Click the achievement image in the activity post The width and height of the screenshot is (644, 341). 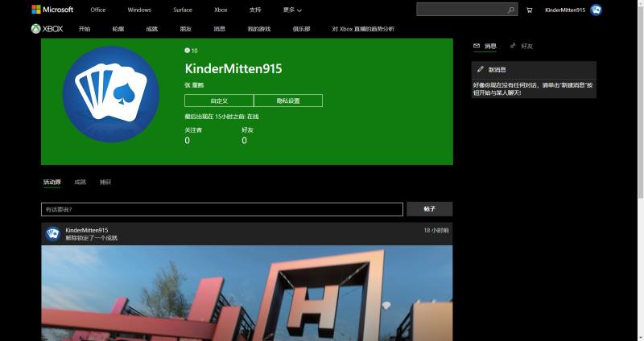point(247,293)
